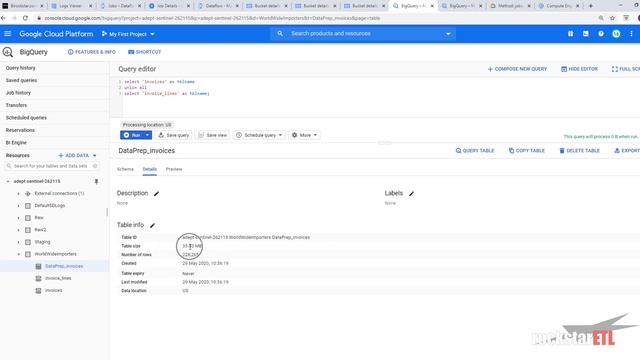The width and height of the screenshot is (640, 360).
Task: Run the query
Action: [x=132, y=135]
